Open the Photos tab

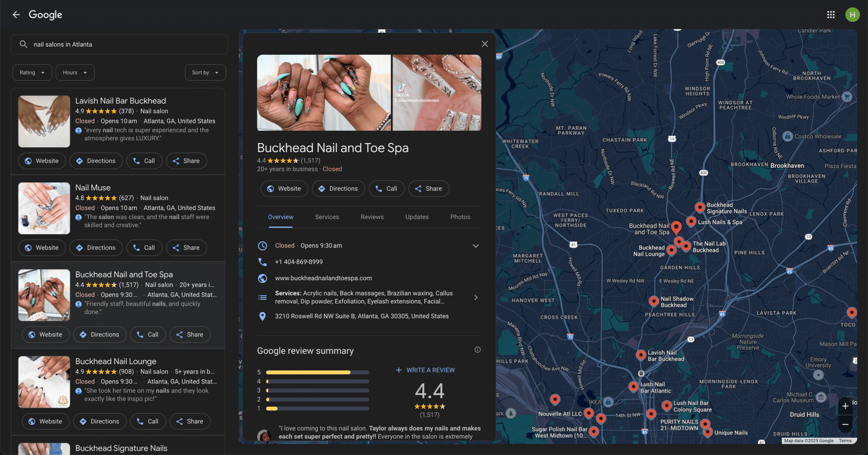pos(461,217)
